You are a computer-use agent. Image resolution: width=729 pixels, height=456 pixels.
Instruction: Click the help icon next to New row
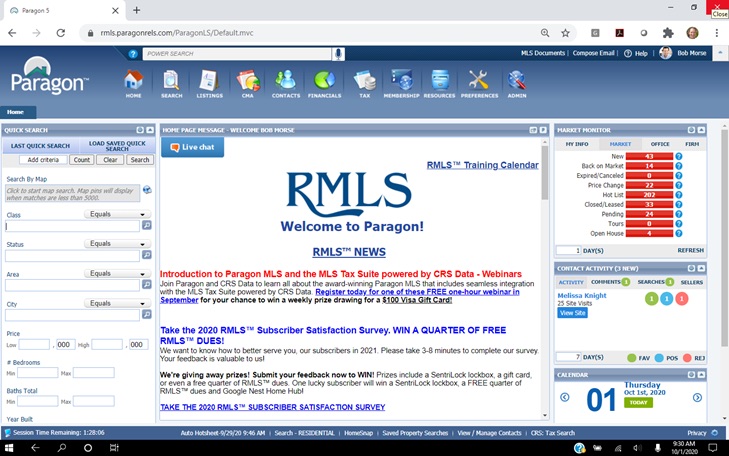pos(679,156)
